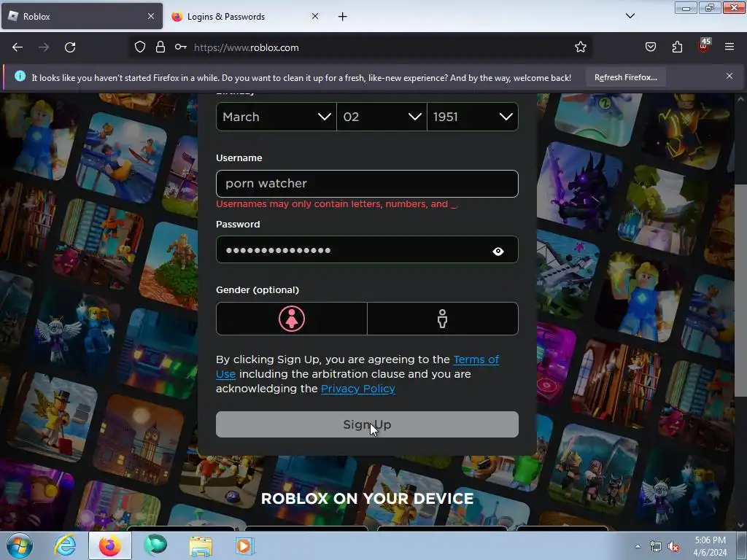The width and height of the screenshot is (747, 560).
Task: Click into the Password field
Action: pos(367,250)
